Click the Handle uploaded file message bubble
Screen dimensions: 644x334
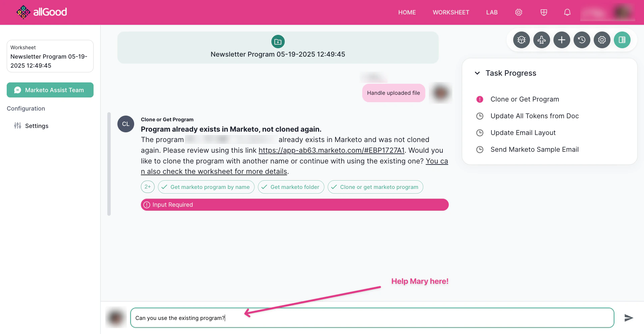pos(393,93)
